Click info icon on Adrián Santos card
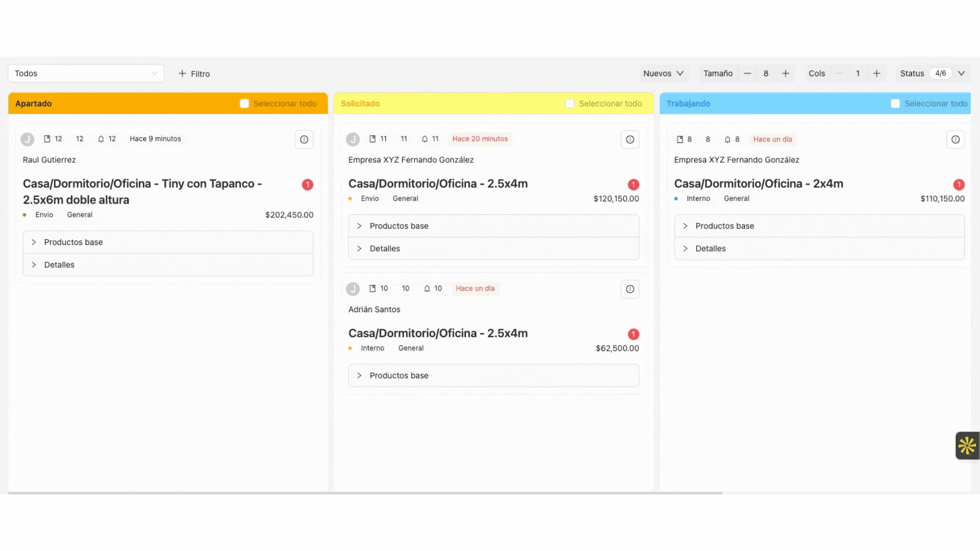This screenshot has width=980, height=551. coord(630,289)
